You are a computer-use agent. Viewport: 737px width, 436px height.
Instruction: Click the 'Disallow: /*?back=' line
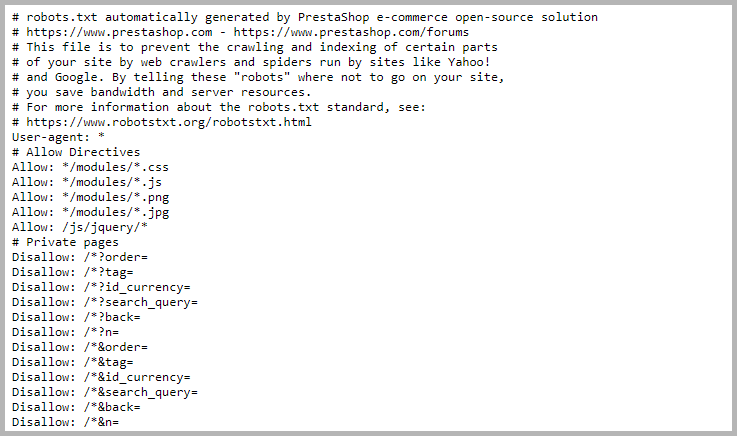pyautogui.click(x=76, y=318)
